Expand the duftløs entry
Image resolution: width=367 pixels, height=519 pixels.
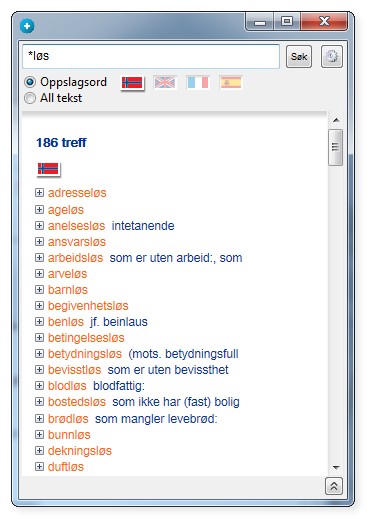tap(39, 466)
